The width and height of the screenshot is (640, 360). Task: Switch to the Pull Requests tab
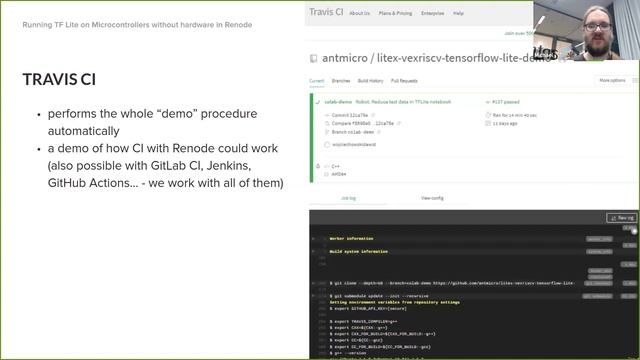coord(404,81)
